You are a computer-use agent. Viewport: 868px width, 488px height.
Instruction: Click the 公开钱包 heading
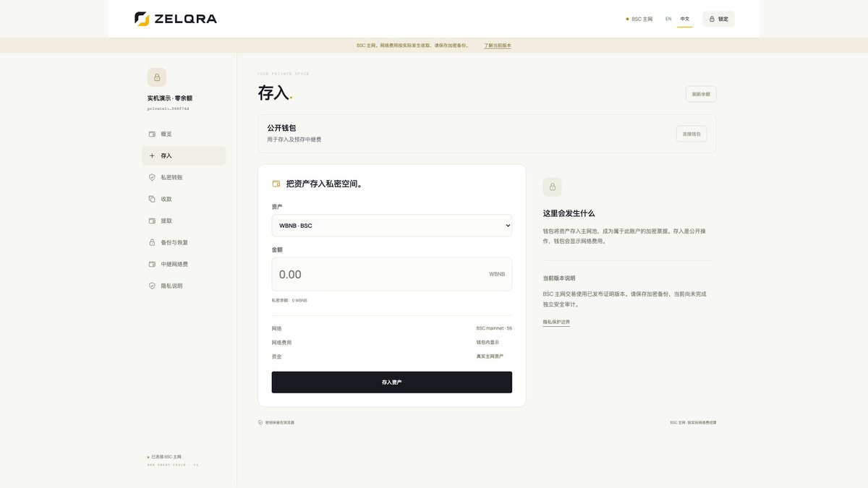coord(281,128)
